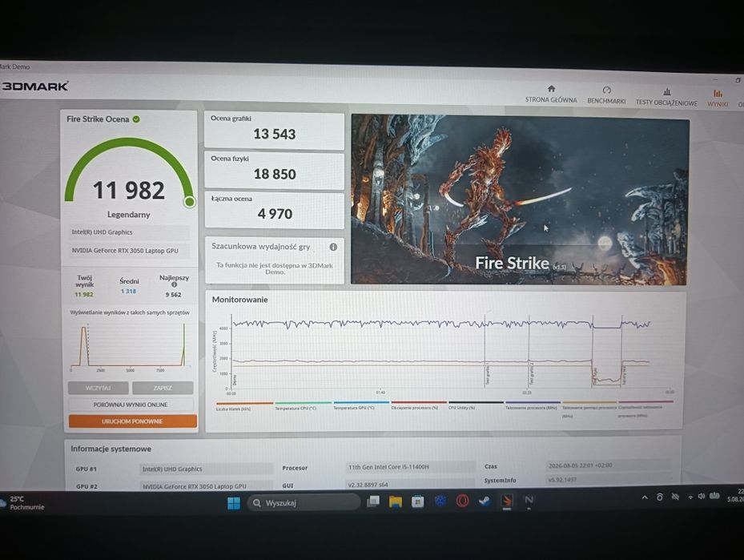Toggle Liczba klatek legend line
The image size is (744, 560).
click(x=244, y=405)
